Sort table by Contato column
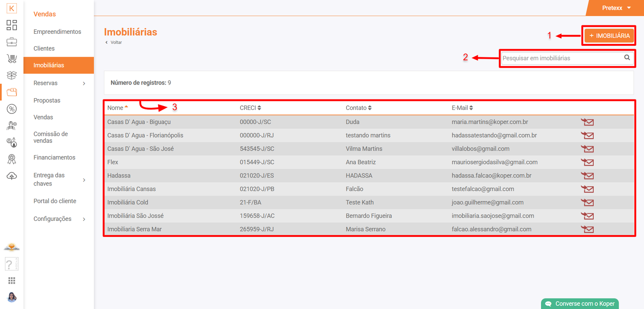The width and height of the screenshot is (644, 309). point(358,108)
